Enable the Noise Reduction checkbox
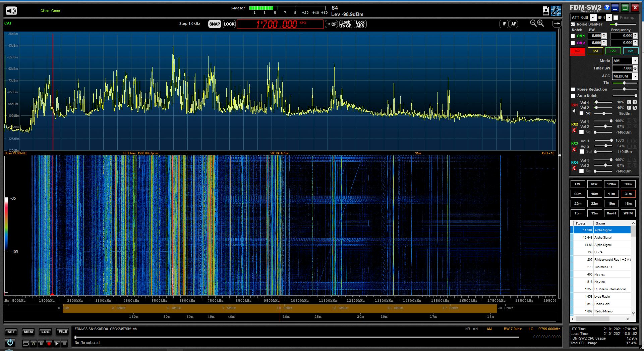644x351 pixels. [573, 89]
